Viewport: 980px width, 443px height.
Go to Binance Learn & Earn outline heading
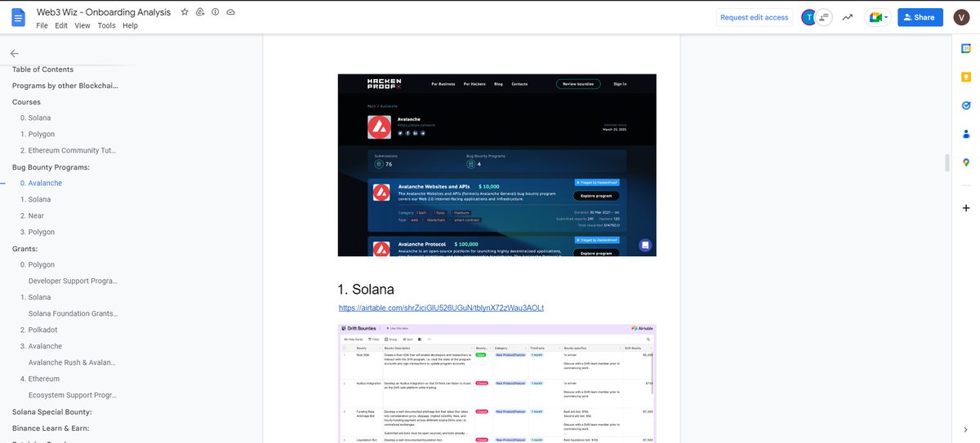(x=50, y=428)
